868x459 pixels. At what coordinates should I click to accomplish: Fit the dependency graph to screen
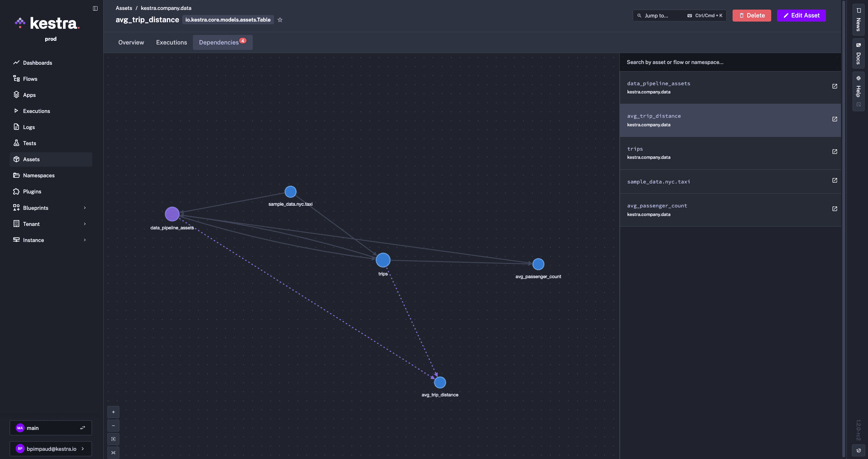click(x=113, y=439)
